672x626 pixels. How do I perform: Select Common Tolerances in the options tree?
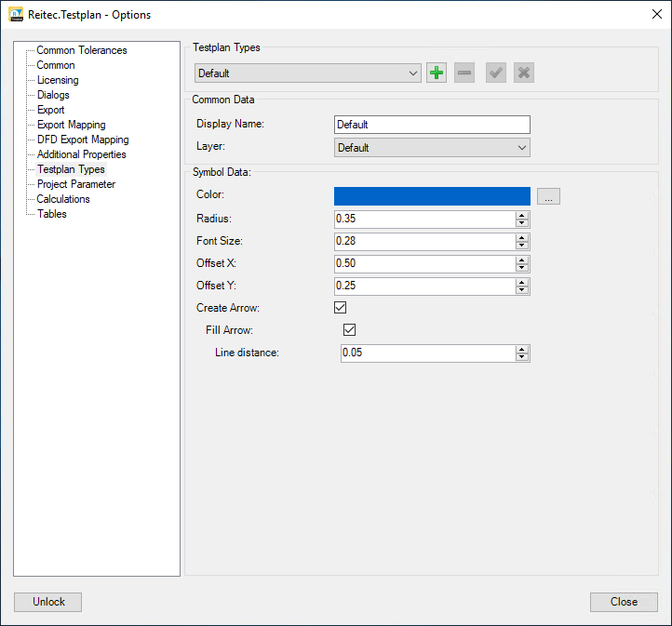81,50
